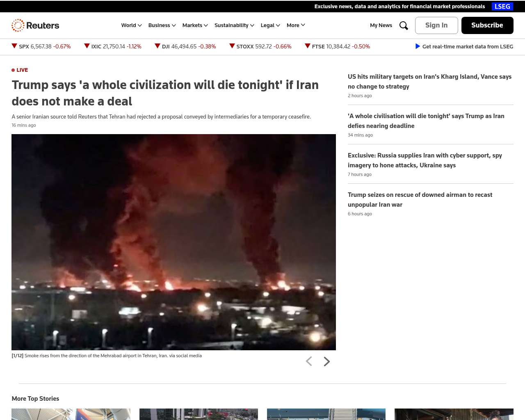Open My News

[x=381, y=25]
